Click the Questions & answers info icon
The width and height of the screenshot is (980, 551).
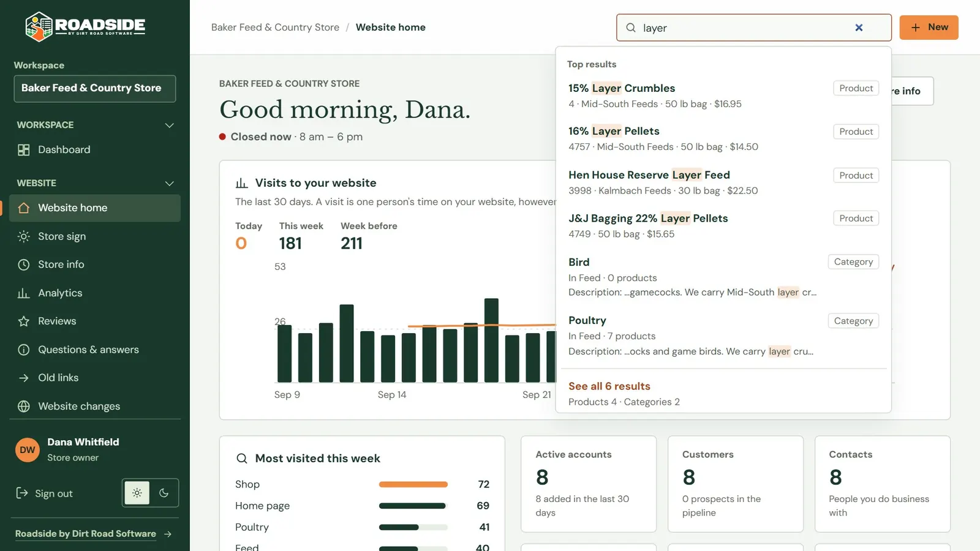coord(24,350)
